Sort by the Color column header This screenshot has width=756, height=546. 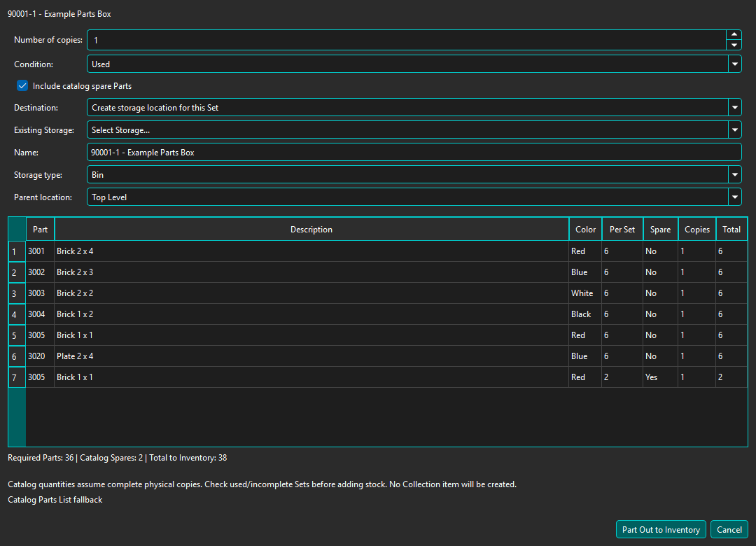point(585,229)
